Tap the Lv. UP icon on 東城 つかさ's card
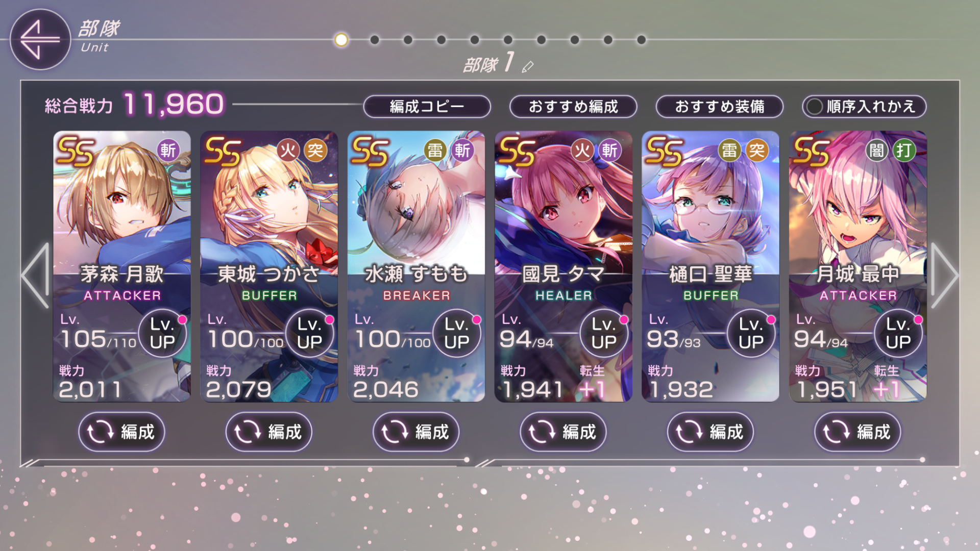This screenshot has height=551, width=980. click(x=310, y=333)
